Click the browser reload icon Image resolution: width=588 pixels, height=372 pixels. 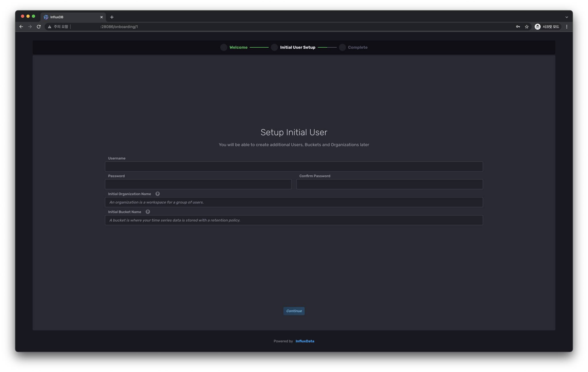click(x=39, y=27)
